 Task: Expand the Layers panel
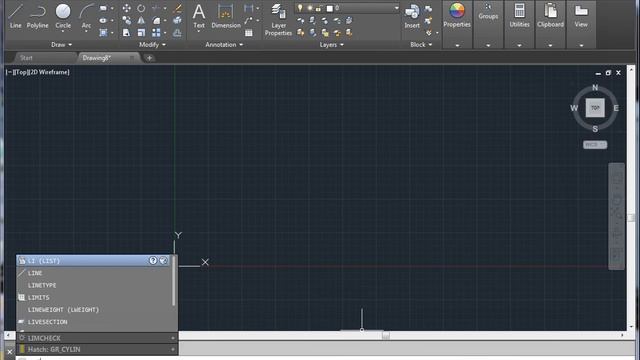point(331,44)
